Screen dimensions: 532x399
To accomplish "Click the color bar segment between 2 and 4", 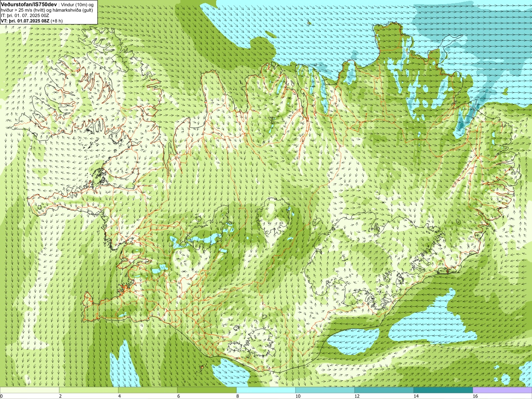I will click(x=89, y=390).
